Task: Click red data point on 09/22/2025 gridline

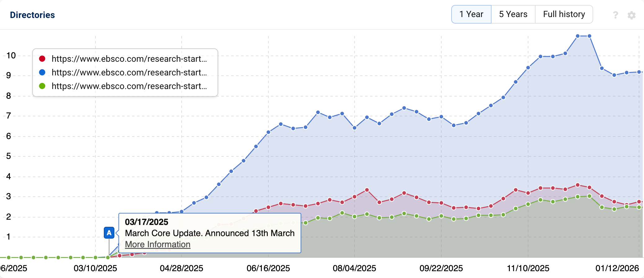Action: pyautogui.click(x=441, y=203)
